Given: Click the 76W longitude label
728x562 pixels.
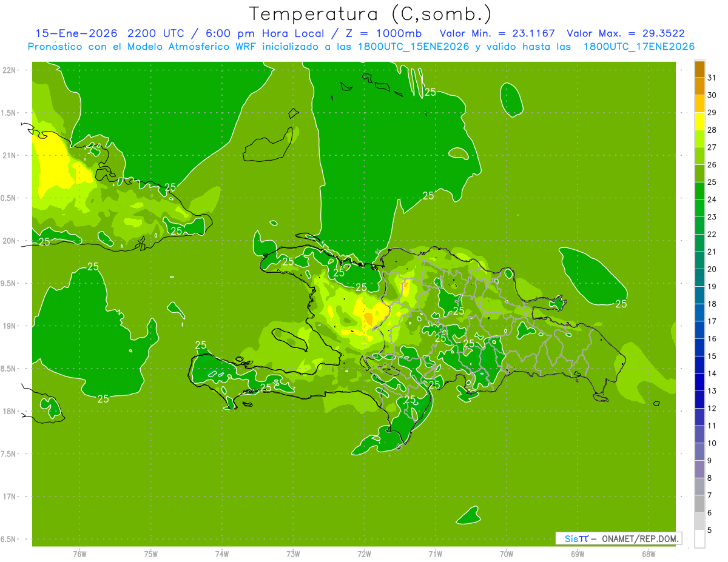Looking at the screenshot, I should click(x=79, y=554).
